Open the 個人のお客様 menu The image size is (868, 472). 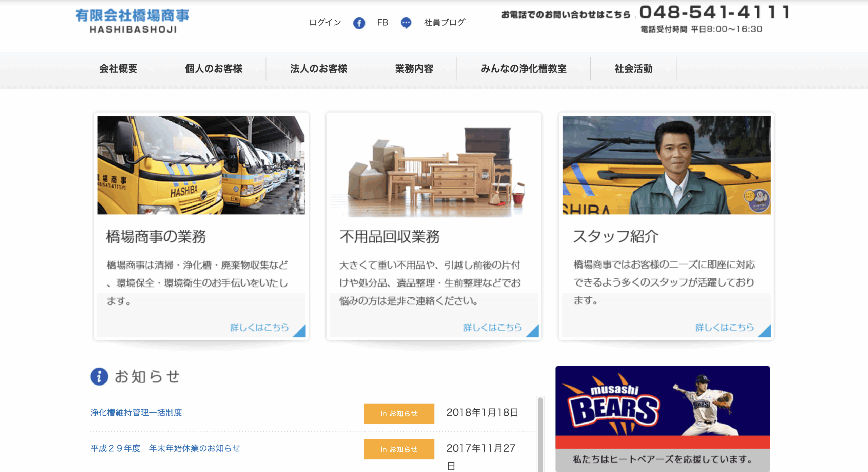click(214, 69)
